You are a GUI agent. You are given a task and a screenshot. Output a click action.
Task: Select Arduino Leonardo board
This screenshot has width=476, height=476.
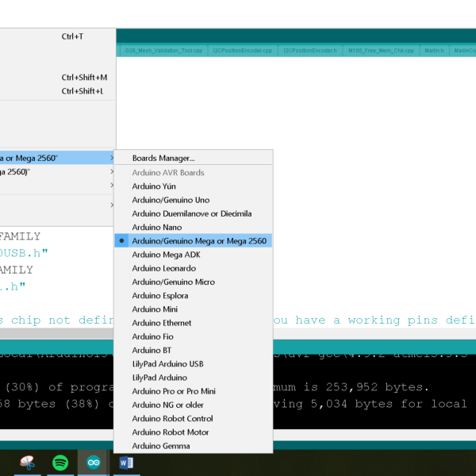193,268
